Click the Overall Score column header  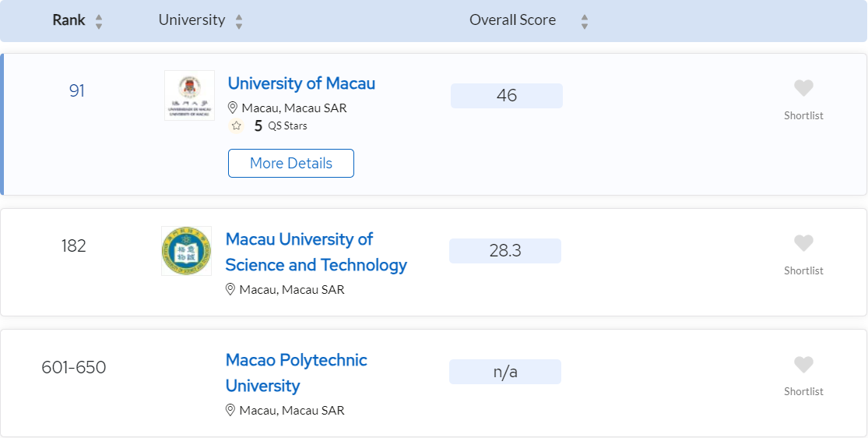[x=512, y=20]
